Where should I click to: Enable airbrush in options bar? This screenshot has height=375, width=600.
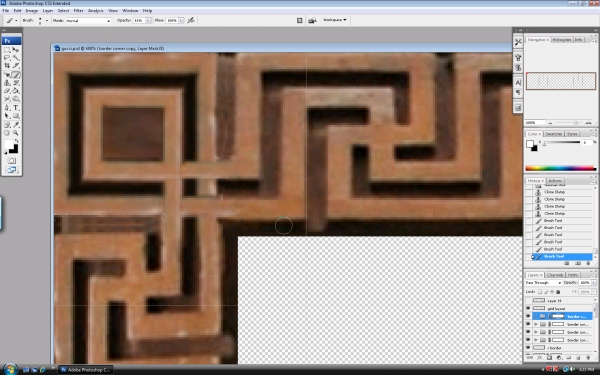[191, 20]
